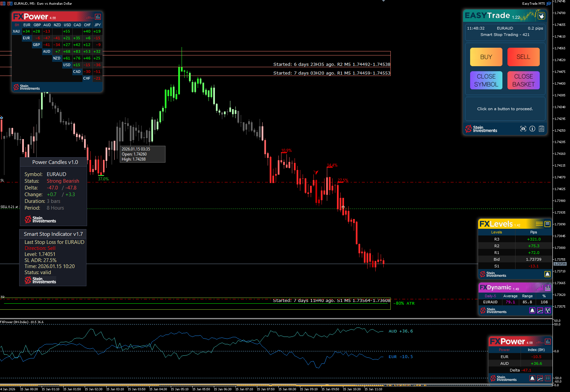Click Stein Investments logo in FXLevels panel
Image resolution: width=570 pixels, height=392 pixels.
pos(493,274)
